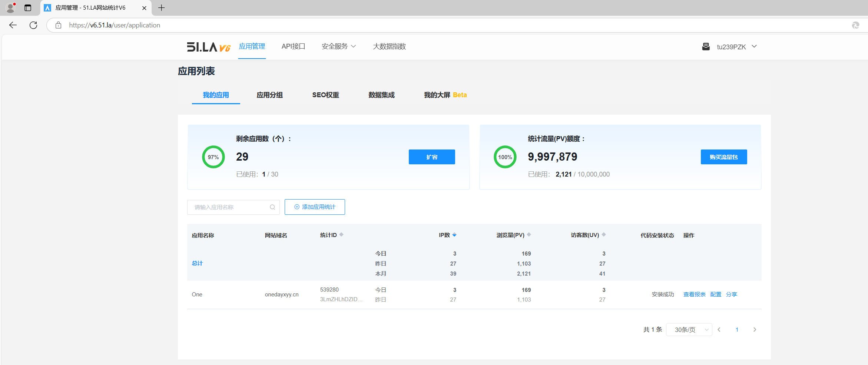The image size is (868, 365).
Task: Sort table by 浏览量(PV) column sorter
Action: pos(529,234)
